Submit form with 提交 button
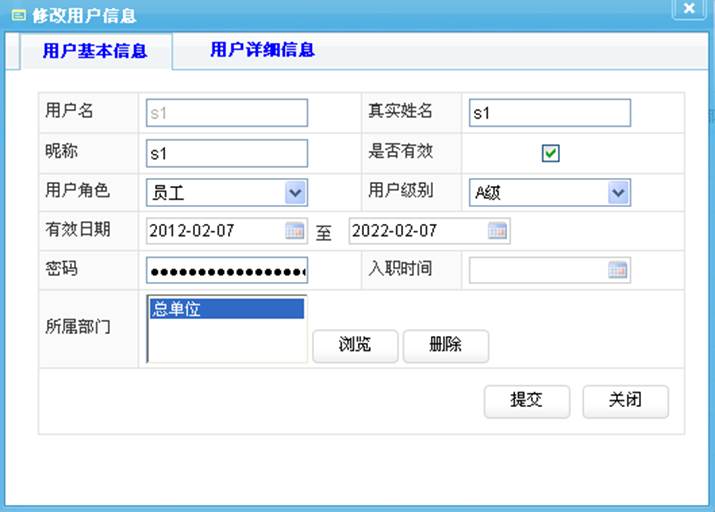The height and width of the screenshot is (512, 715). pyautogui.click(x=526, y=400)
